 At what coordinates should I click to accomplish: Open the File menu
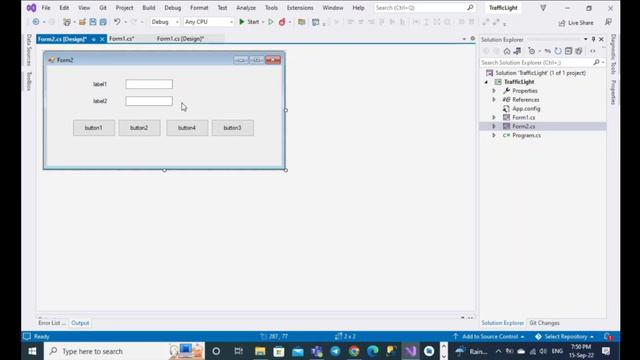[46, 8]
